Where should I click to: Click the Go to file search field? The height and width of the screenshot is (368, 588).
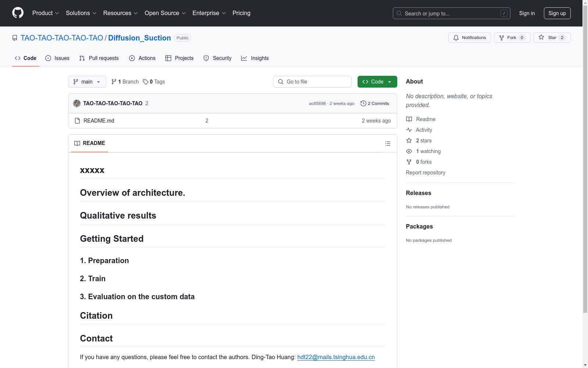[x=312, y=82]
